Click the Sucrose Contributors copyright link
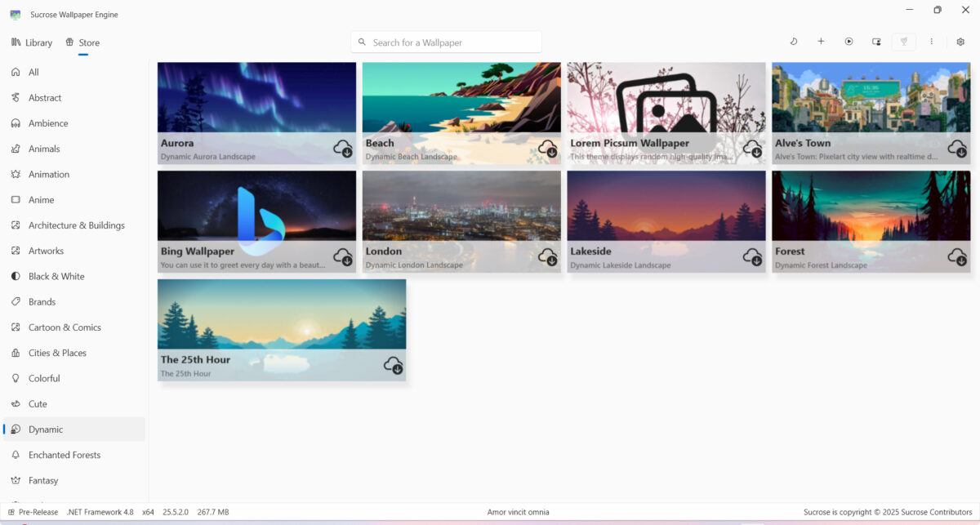The width and height of the screenshot is (980, 525). (935, 512)
